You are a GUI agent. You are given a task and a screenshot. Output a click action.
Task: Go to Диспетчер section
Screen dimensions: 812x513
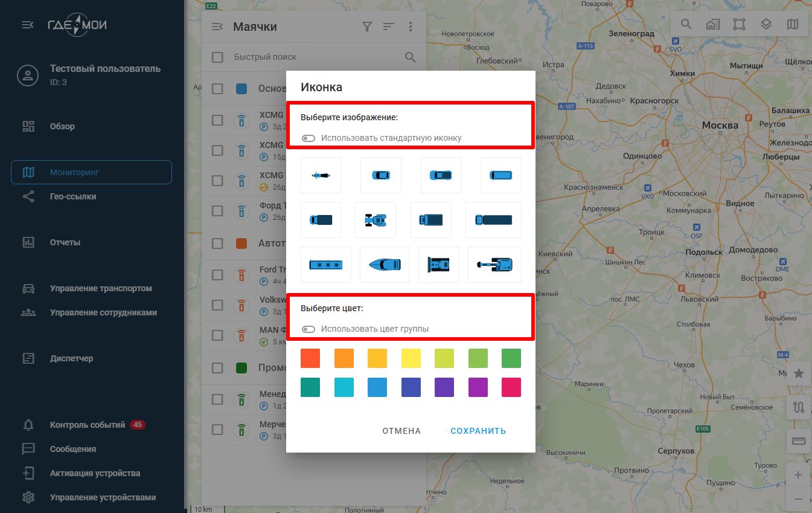click(71, 358)
